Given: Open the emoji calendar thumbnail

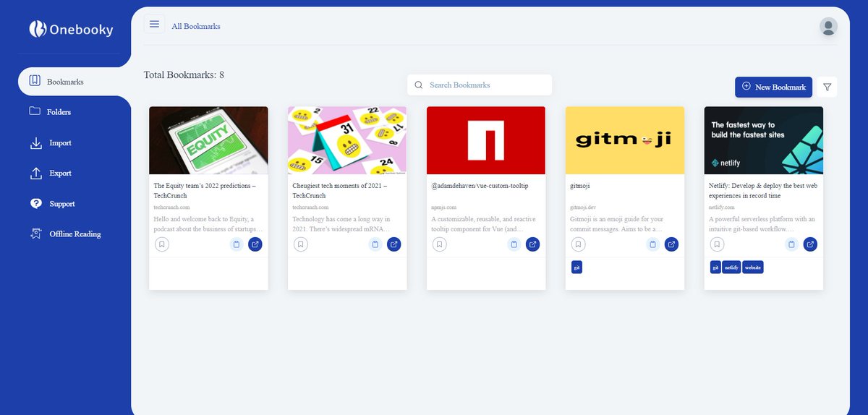Looking at the screenshot, I should 347,140.
